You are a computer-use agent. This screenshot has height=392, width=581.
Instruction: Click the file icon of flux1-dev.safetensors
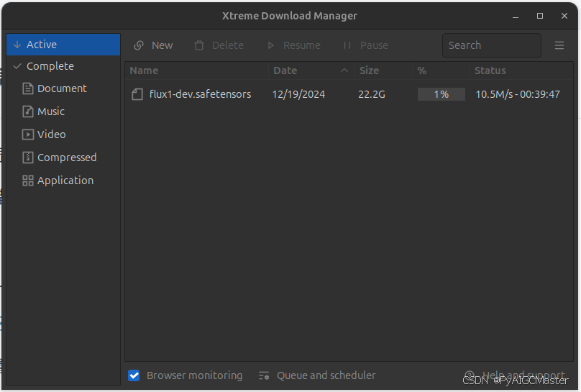(x=137, y=94)
